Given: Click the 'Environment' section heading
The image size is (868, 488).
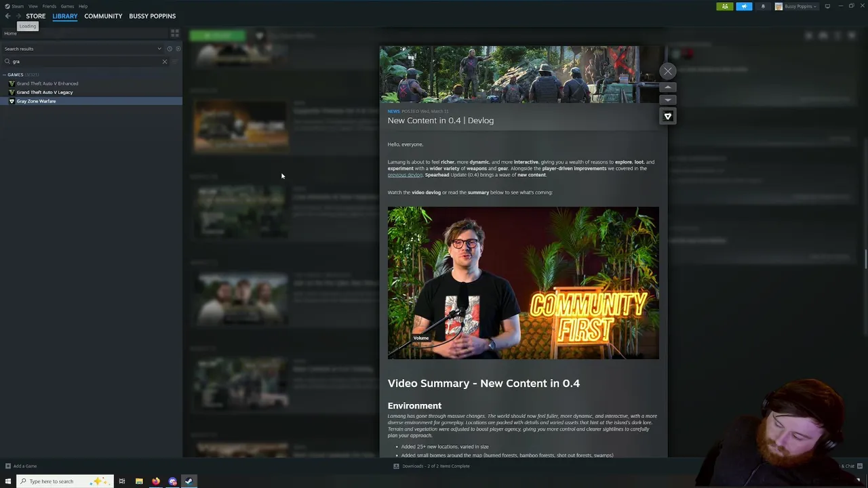Looking at the screenshot, I should click(x=414, y=405).
